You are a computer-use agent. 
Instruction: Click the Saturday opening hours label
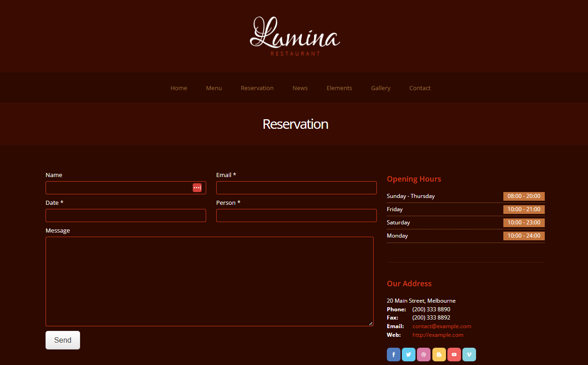tap(398, 223)
